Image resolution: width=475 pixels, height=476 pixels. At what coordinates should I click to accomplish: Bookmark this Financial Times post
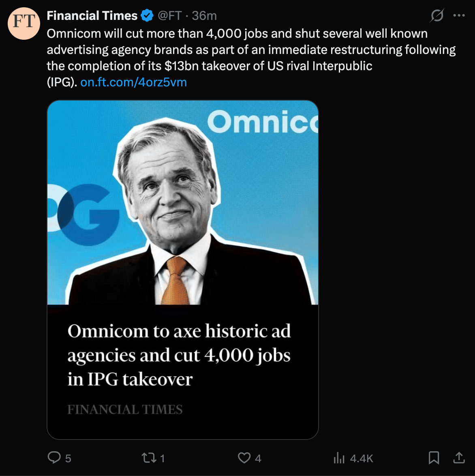pos(434,458)
